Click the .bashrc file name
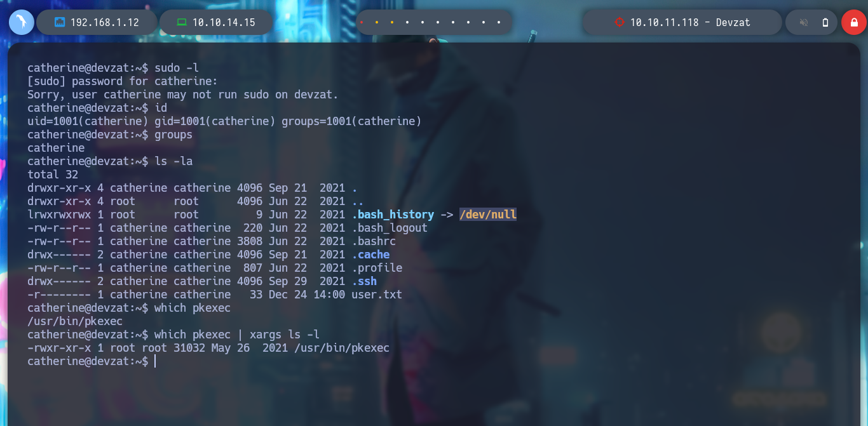 374,241
